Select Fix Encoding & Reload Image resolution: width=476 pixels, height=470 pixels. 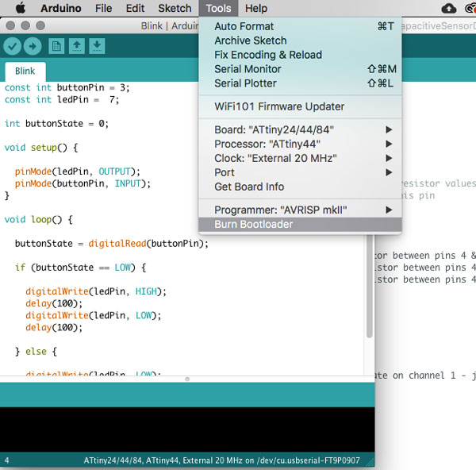click(300, 55)
